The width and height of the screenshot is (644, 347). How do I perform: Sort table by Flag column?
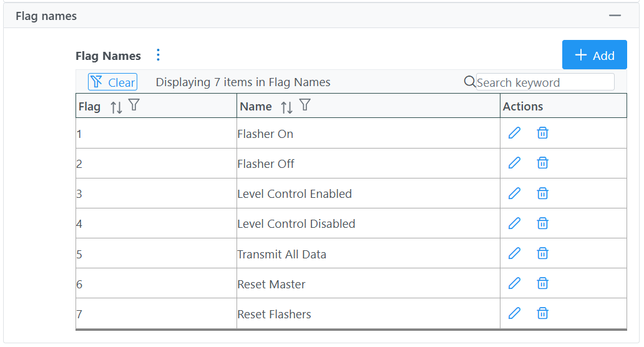116,107
